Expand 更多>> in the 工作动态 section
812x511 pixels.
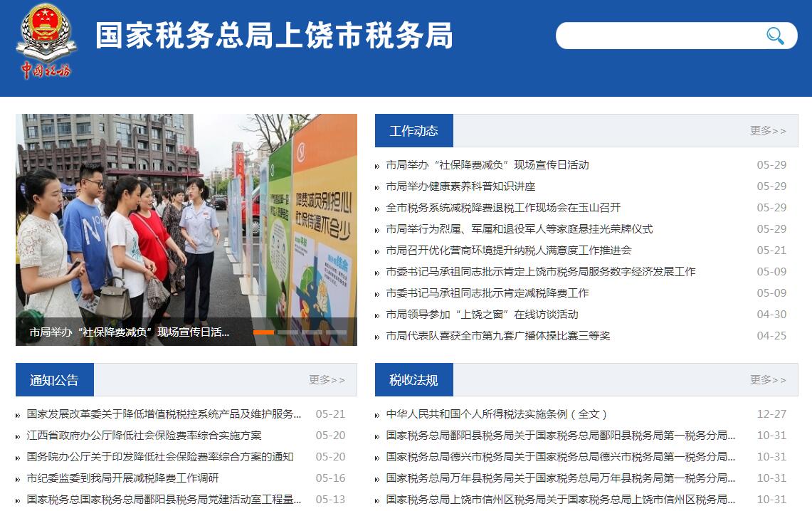pos(767,131)
